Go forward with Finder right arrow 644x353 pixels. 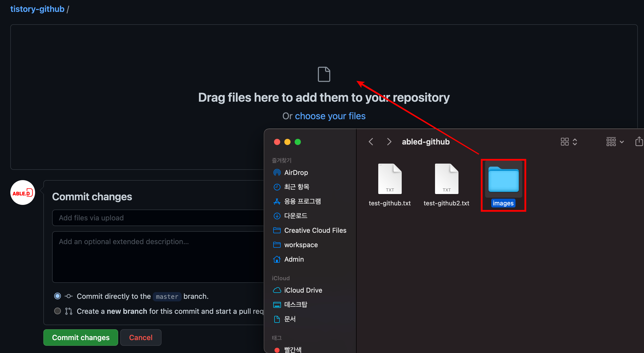pyautogui.click(x=389, y=142)
